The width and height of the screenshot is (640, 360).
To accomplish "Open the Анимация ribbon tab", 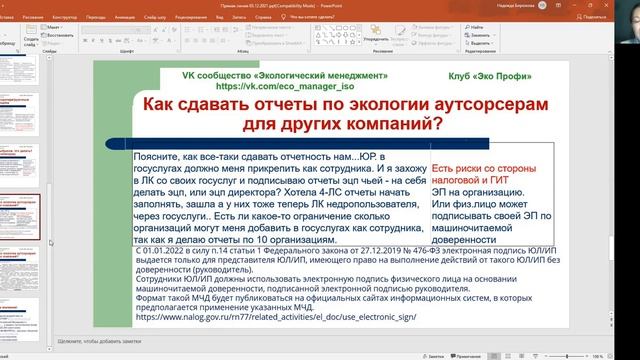I will [x=125, y=18].
